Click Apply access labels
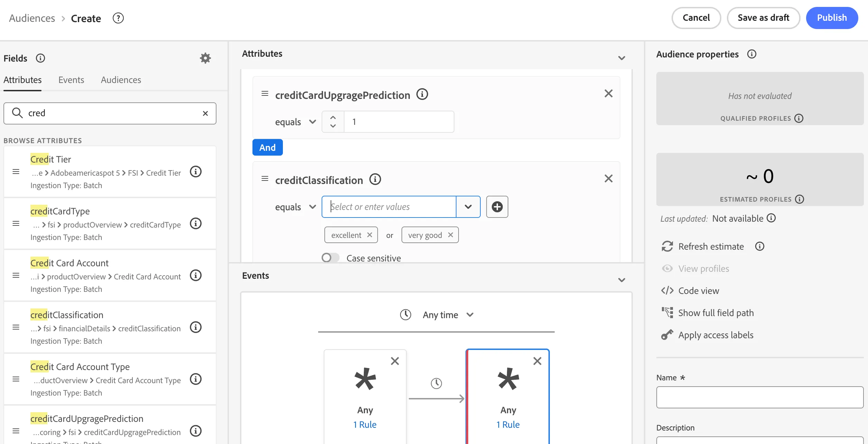The image size is (868, 444). [x=708, y=335]
